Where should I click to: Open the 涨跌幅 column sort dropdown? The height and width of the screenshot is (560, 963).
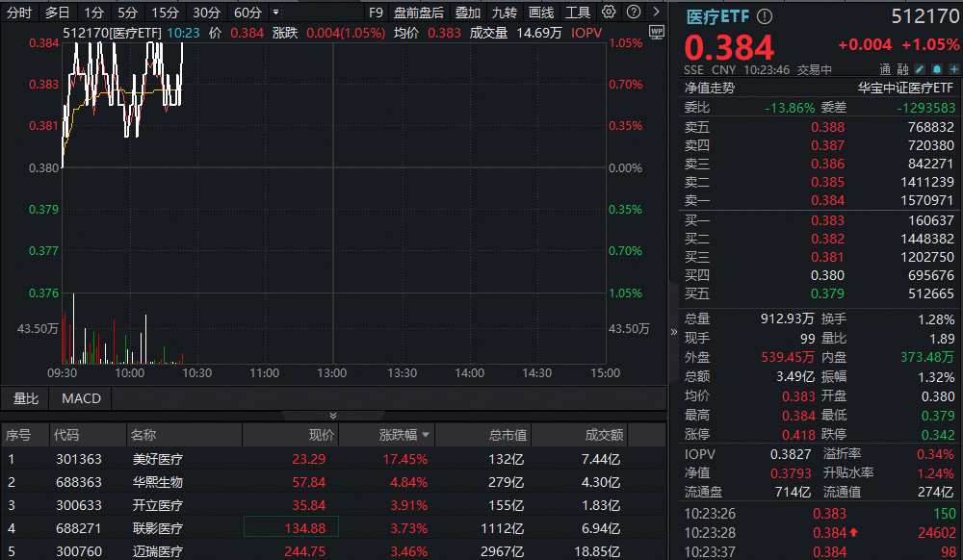(427, 435)
